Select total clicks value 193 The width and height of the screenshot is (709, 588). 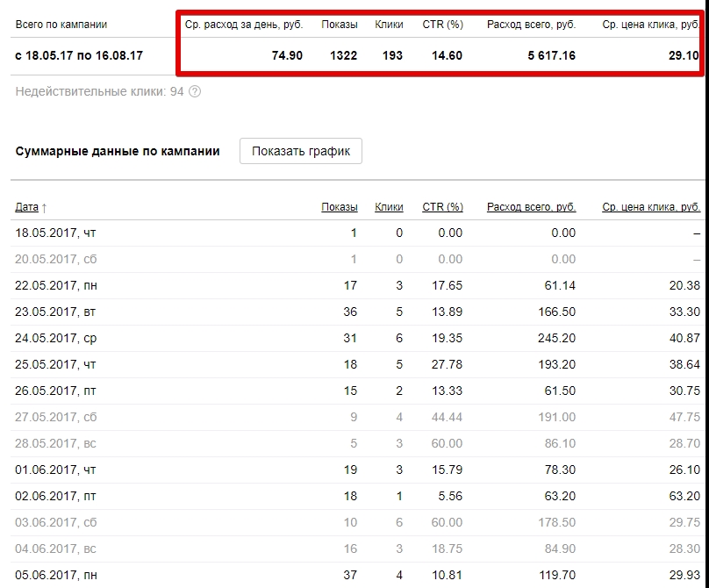[x=392, y=55]
